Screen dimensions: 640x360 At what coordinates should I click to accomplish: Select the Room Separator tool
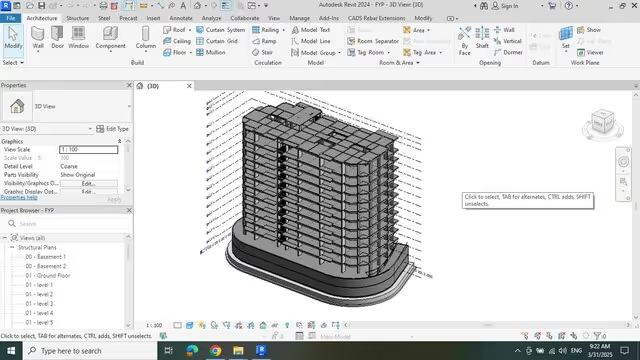[373, 41]
